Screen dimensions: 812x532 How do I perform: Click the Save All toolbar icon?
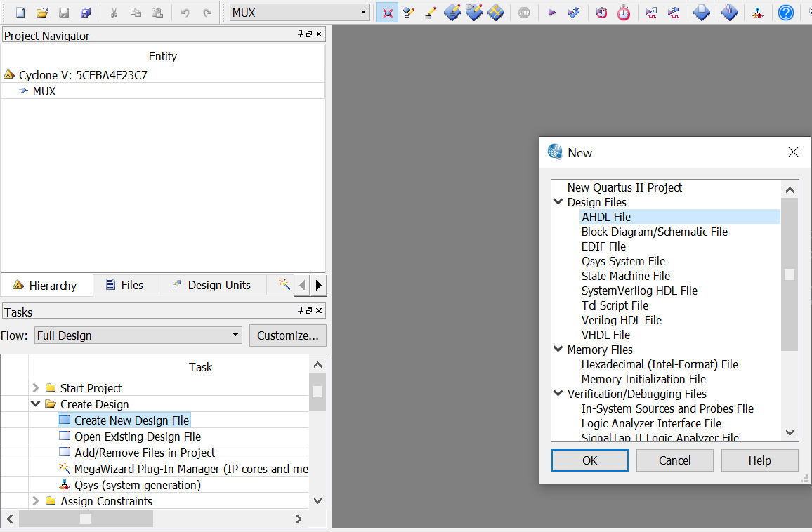pos(86,13)
